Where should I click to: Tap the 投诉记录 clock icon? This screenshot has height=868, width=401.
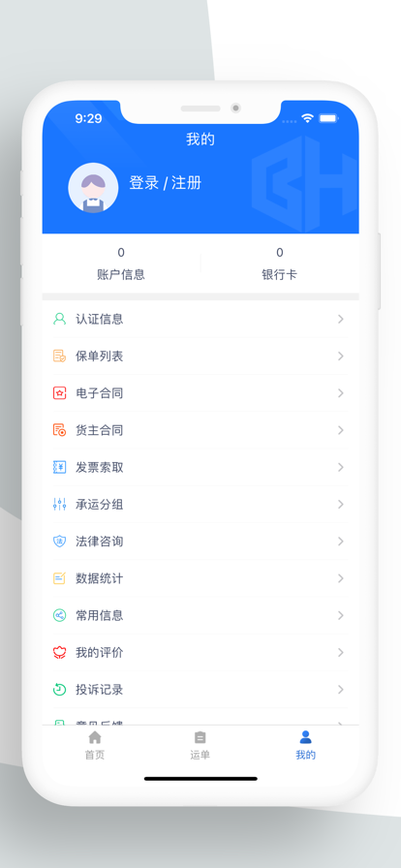(59, 690)
